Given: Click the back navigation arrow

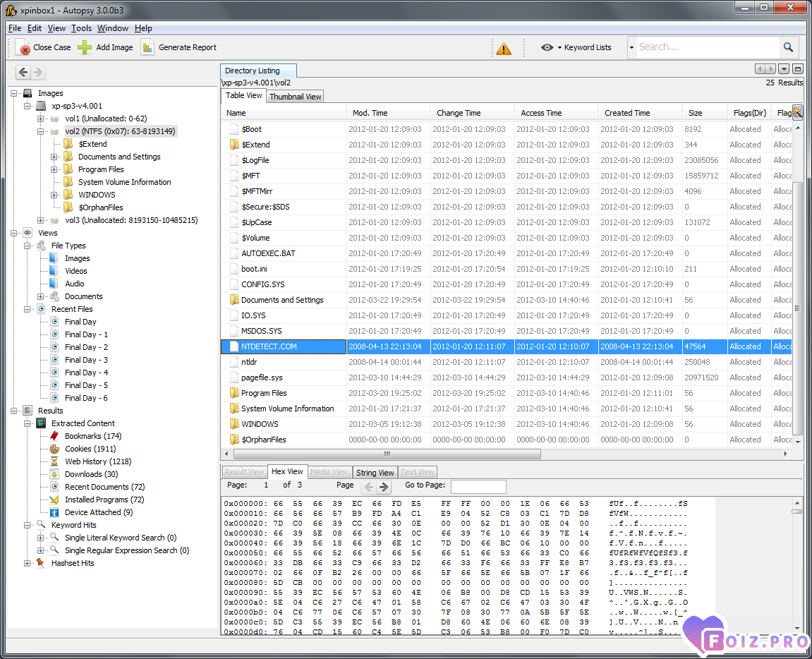Looking at the screenshot, I should [23, 72].
